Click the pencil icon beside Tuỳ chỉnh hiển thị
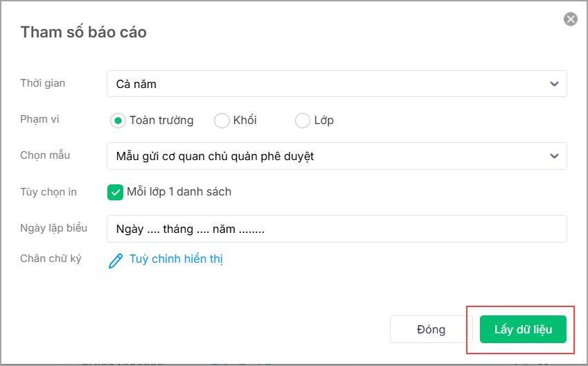 116,260
